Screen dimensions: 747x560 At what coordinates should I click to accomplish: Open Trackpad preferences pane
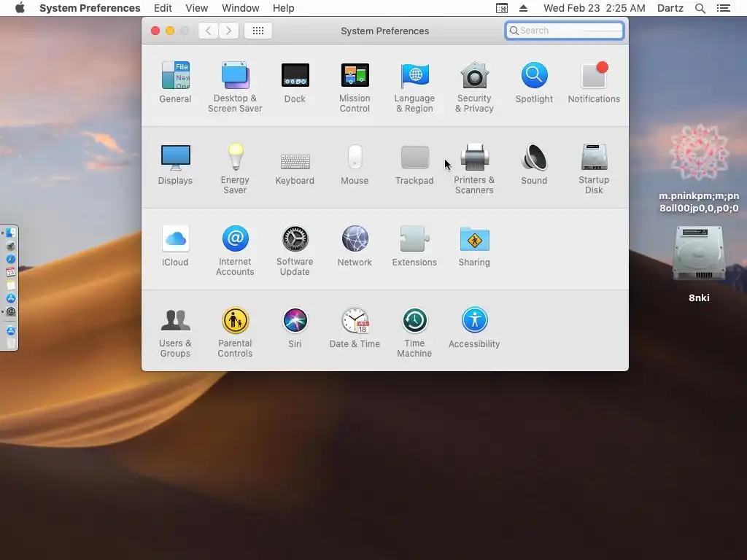pyautogui.click(x=414, y=164)
